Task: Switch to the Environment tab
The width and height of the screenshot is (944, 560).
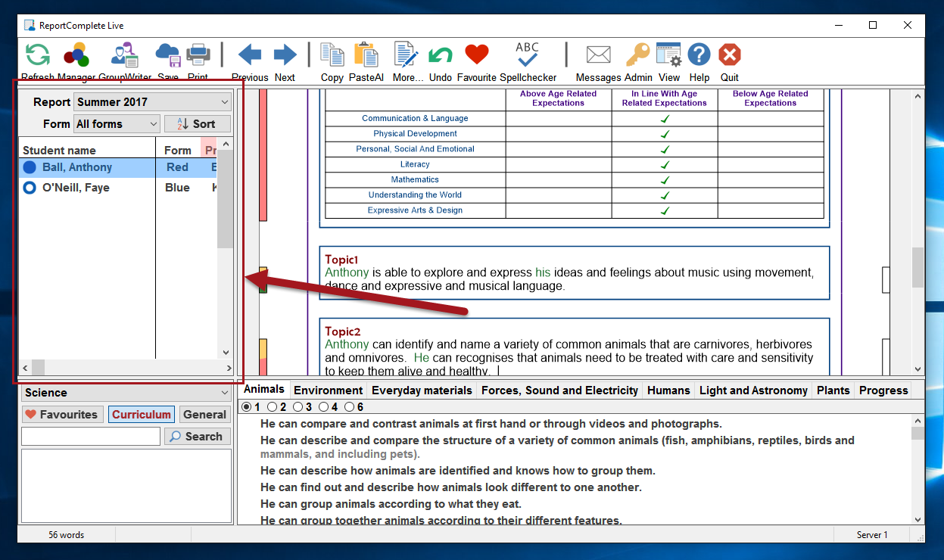Action: [x=328, y=390]
